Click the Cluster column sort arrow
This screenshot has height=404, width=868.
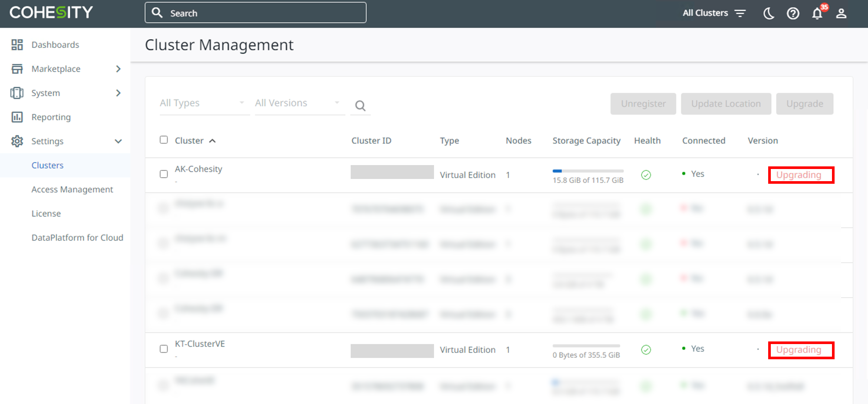[x=212, y=141]
